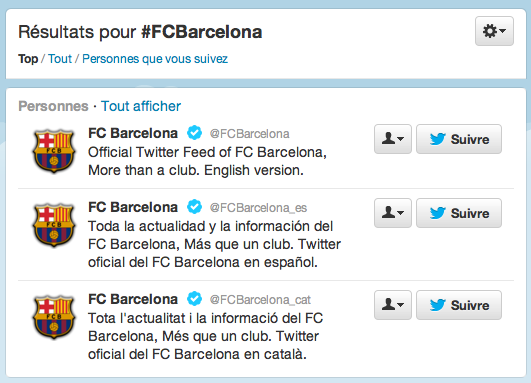Open user actions dropdown for @FCBarcelona_es
Image resolution: width=531 pixels, height=383 pixels.
click(x=393, y=213)
